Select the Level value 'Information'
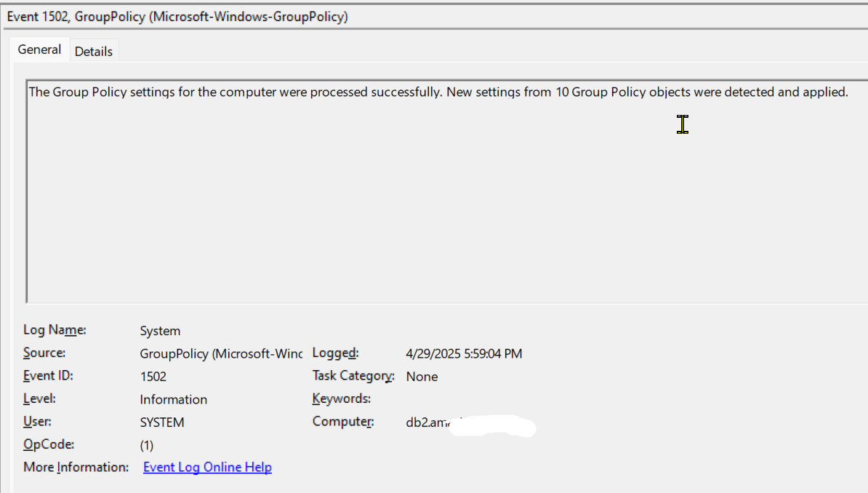The height and width of the screenshot is (493, 868). point(173,399)
